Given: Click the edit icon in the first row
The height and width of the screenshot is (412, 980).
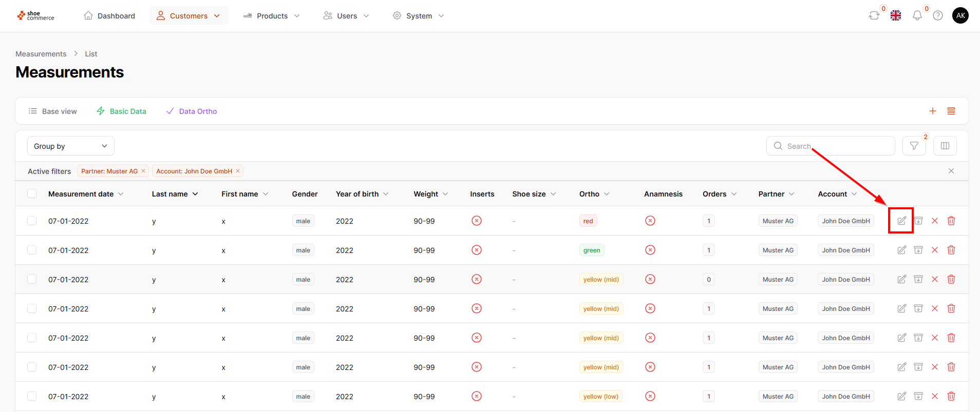Looking at the screenshot, I should pyautogui.click(x=901, y=221).
